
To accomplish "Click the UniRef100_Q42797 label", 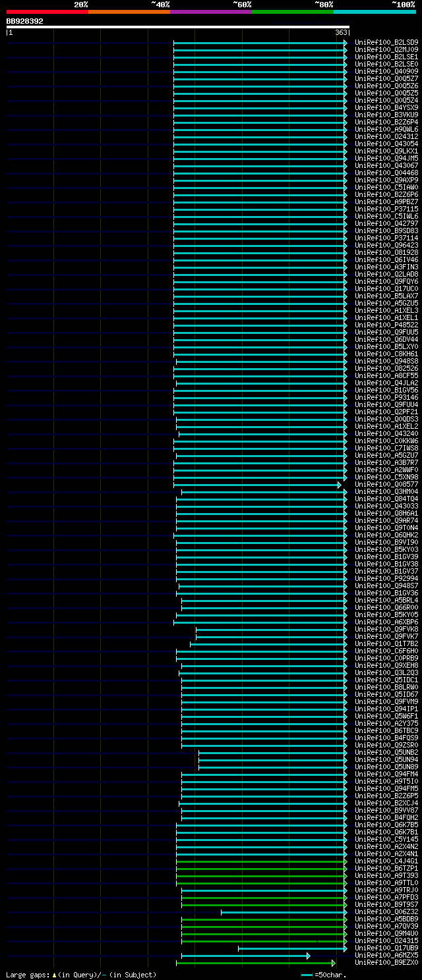I will (386, 223).
